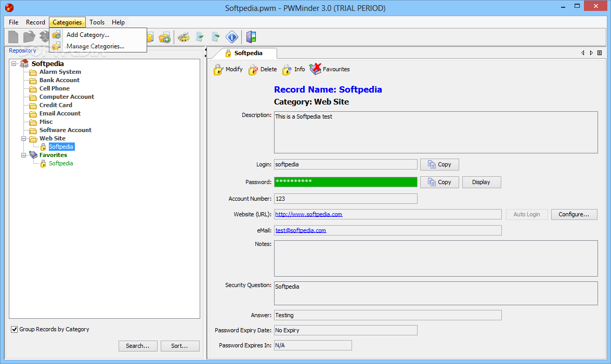The height and width of the screenshot is (364, 611).
Task: Click the Modify record padlock icon
Action: pyautogui.click(x=218, y=70)
